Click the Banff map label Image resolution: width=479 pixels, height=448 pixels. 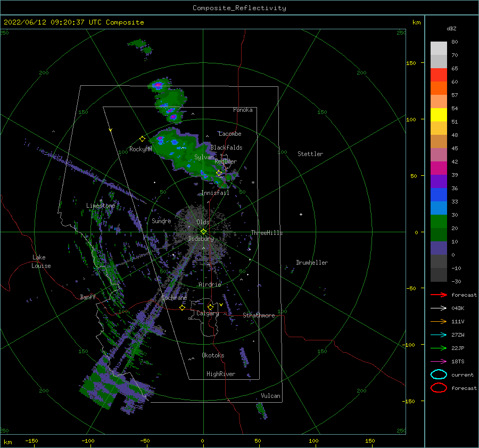pyautogui.click(x=88, y=297)
